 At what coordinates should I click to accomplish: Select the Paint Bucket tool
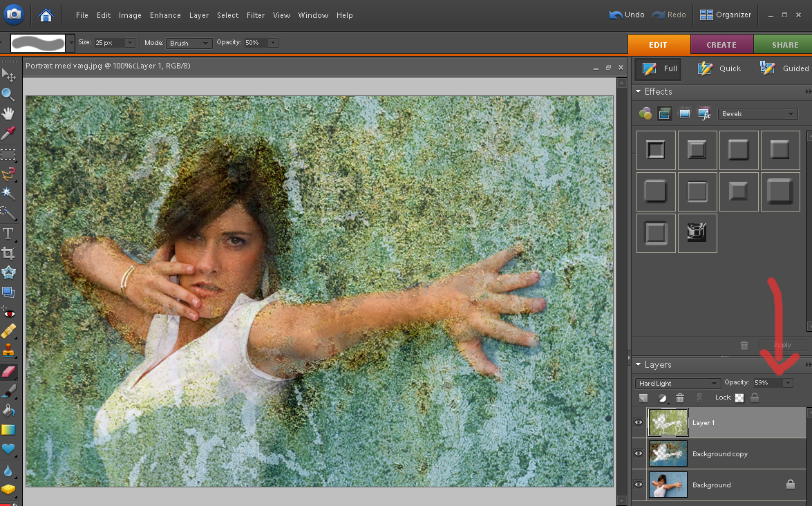coord(8,411)
